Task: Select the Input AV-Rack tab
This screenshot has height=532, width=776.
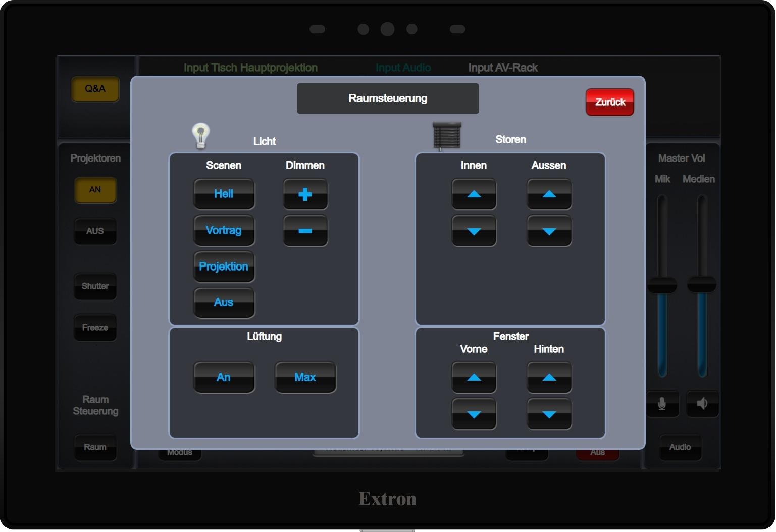Action: tap(503, 68)
